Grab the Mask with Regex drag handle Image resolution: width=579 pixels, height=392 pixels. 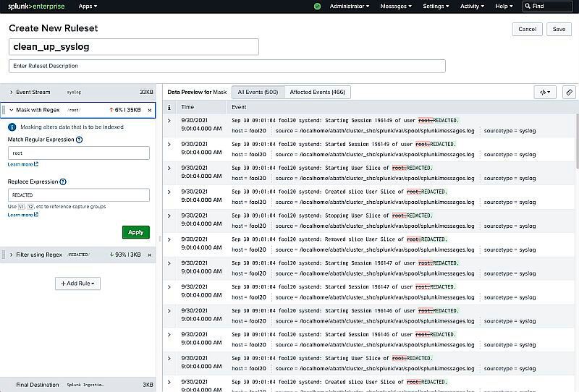[4, 110]
